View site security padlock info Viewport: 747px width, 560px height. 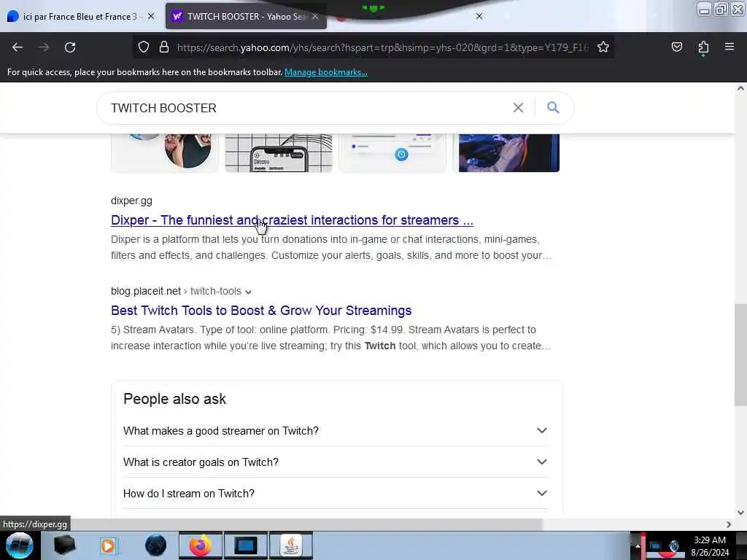pyautogui.click(x=164, y=47)
